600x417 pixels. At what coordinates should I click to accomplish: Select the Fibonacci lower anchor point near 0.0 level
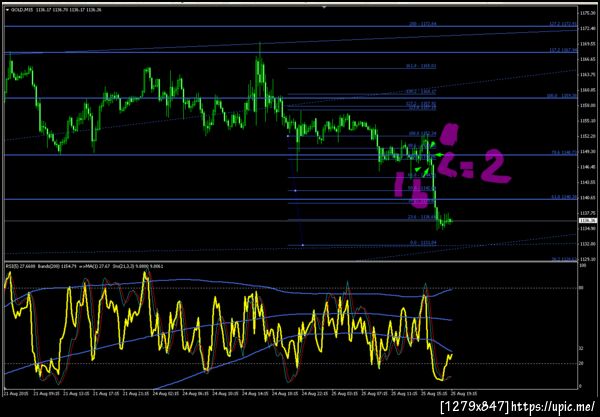click(303, 245)
